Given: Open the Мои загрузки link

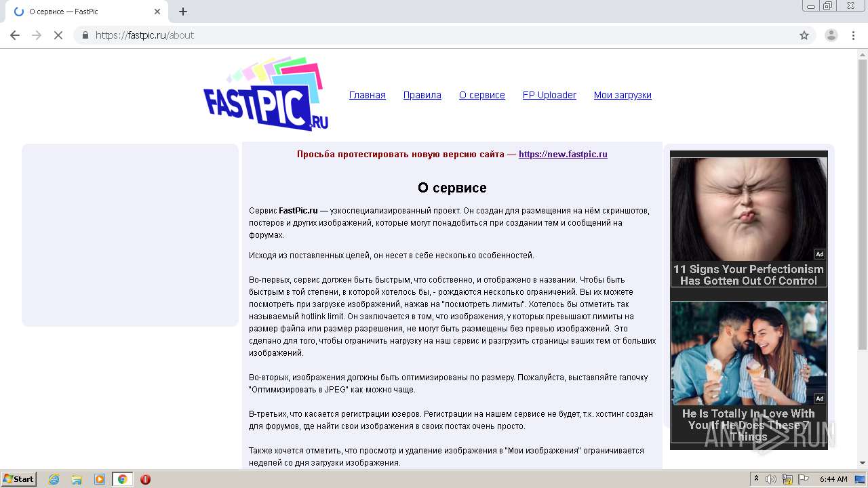Looking at the screenshot, I should 623,95.
